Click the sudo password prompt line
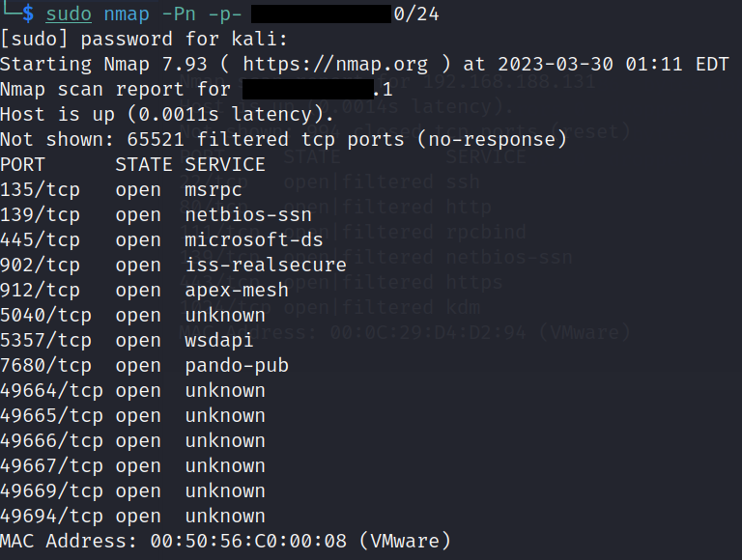This screenshot has height=560, width=742. 143,39
